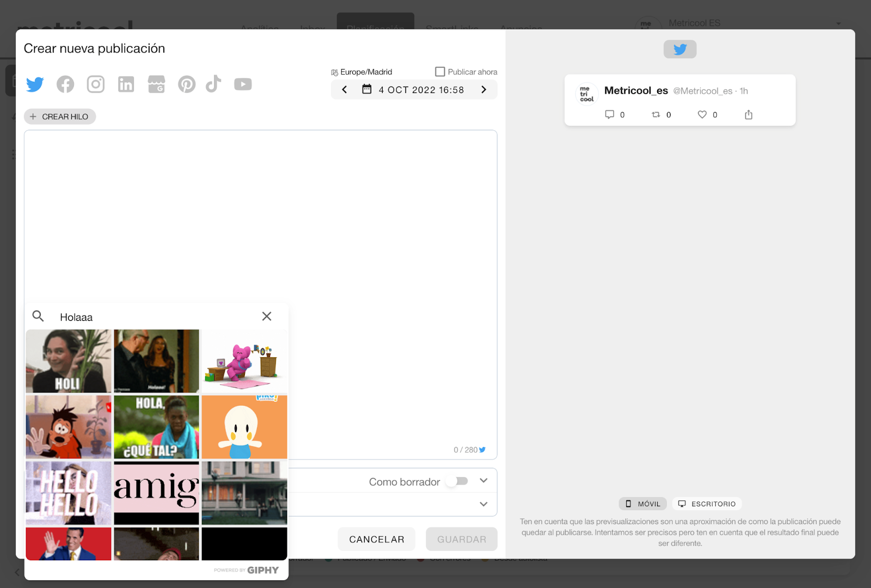Open calendar picker for 4 OCT 2022 16:58
The height and width of the screenshot is (588, 871).
click(x=414, y=90)
